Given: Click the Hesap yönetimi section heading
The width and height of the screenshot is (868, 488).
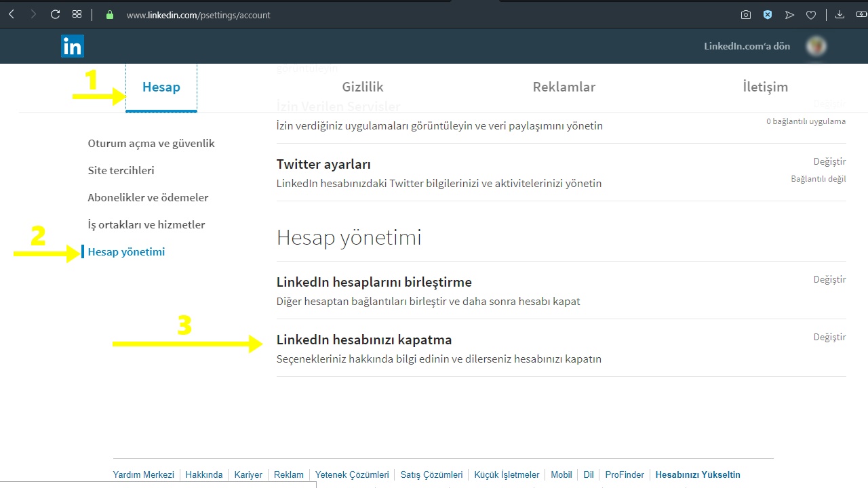Looking at the screenshot, I should click(x=349, y=237).
